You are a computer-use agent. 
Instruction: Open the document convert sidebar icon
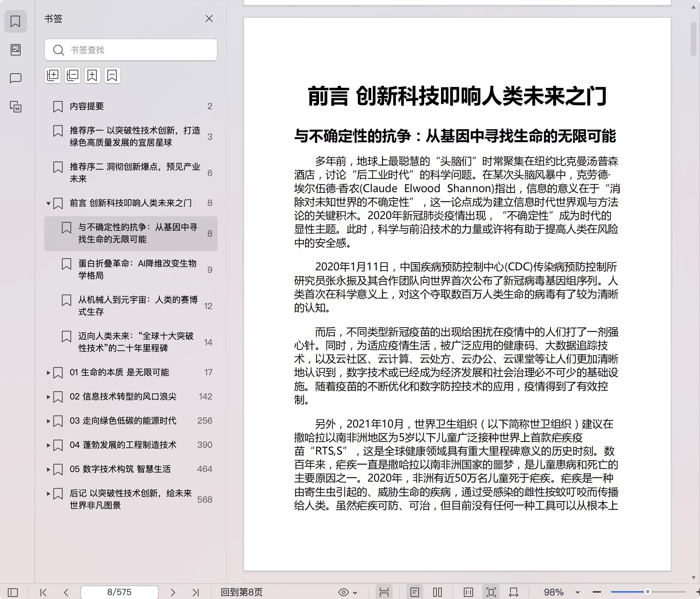pos(15,106)
